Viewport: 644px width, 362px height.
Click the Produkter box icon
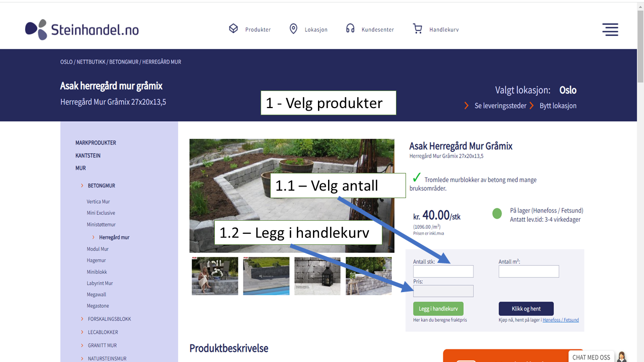233,29
